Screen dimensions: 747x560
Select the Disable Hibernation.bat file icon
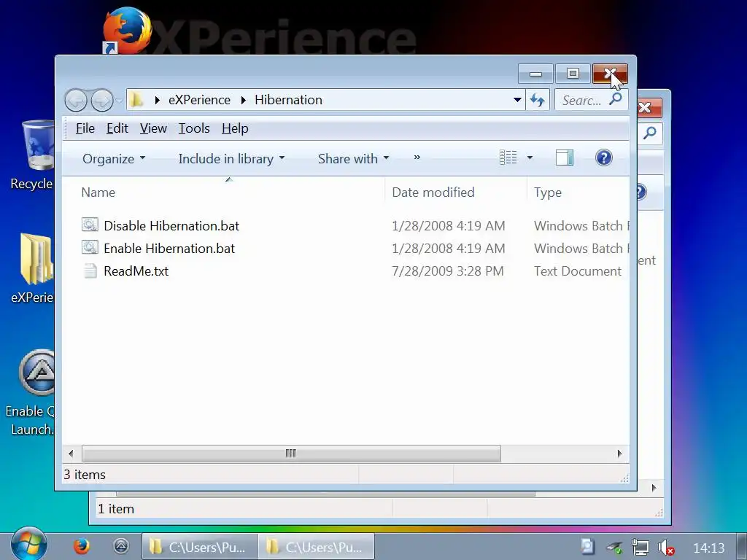point(90,225)
